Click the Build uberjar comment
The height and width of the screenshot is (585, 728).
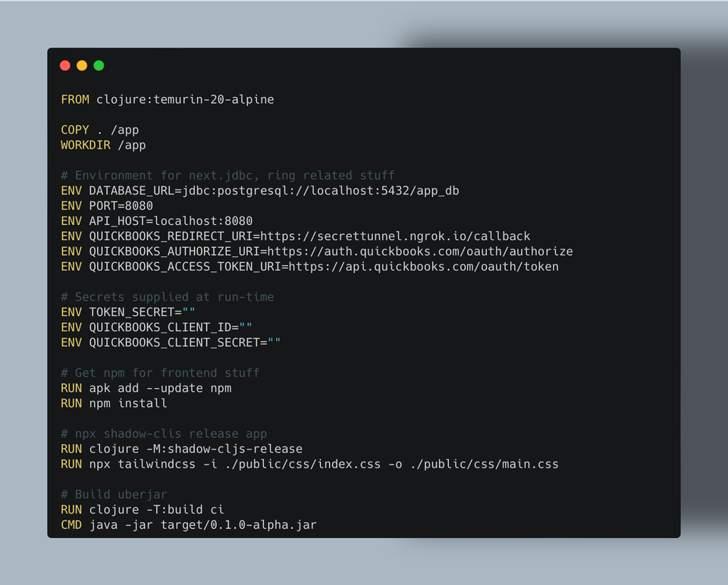click(114, 493)
